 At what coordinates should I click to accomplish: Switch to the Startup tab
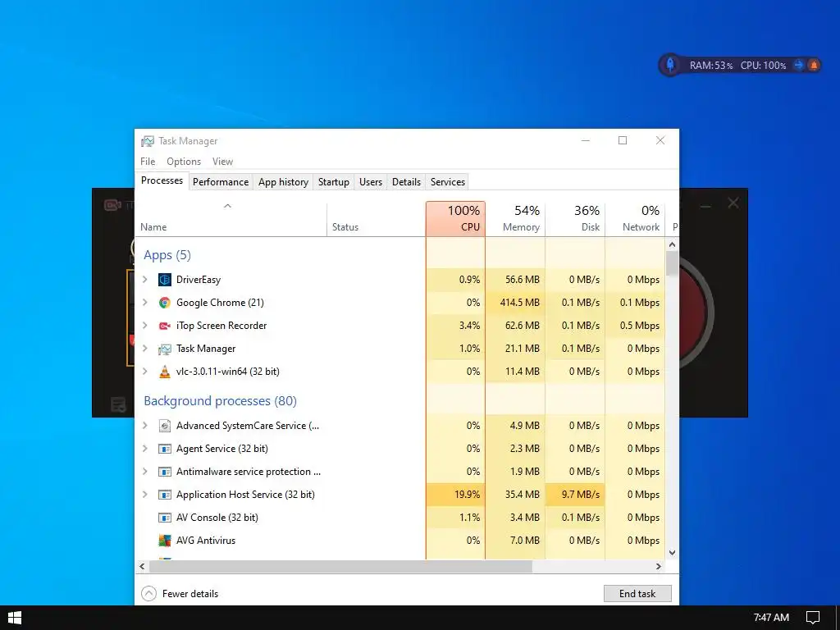(x=334, y=182)
